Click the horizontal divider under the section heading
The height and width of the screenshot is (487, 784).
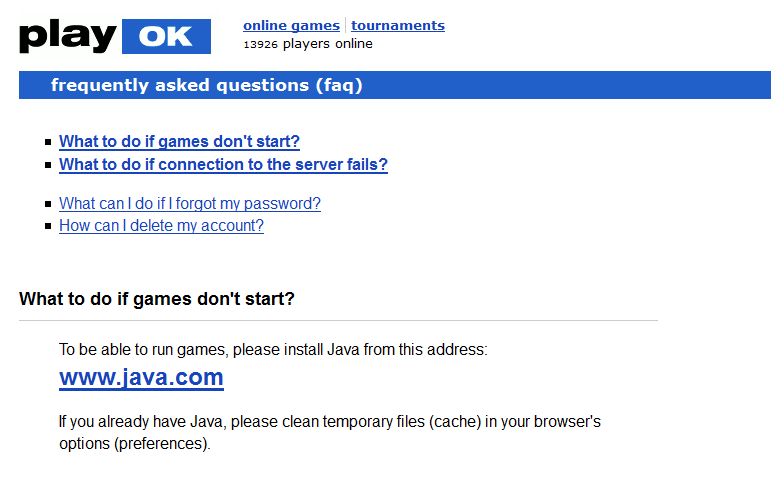[338, 321]
